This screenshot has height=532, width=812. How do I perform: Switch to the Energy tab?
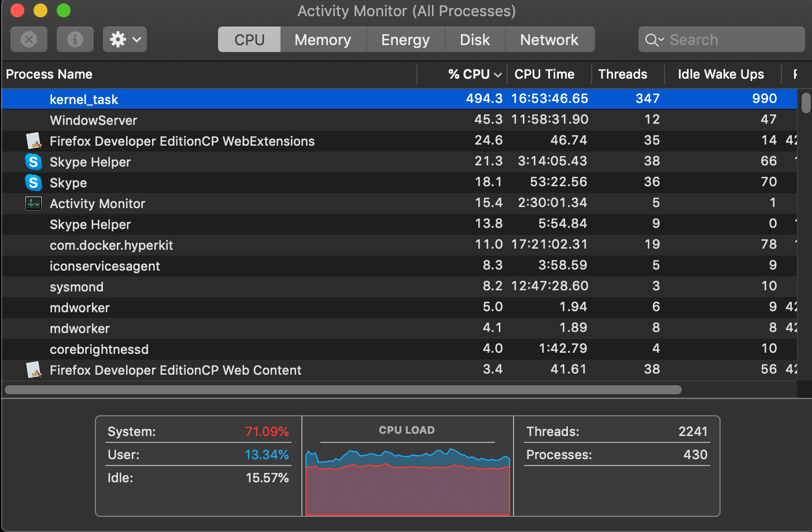(x=405, y=39)
